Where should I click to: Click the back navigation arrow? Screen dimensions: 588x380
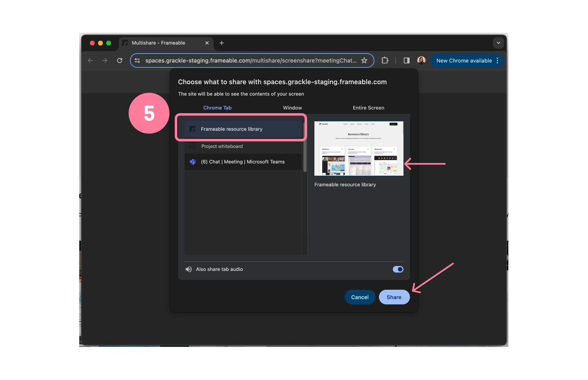tap(90, 60)
